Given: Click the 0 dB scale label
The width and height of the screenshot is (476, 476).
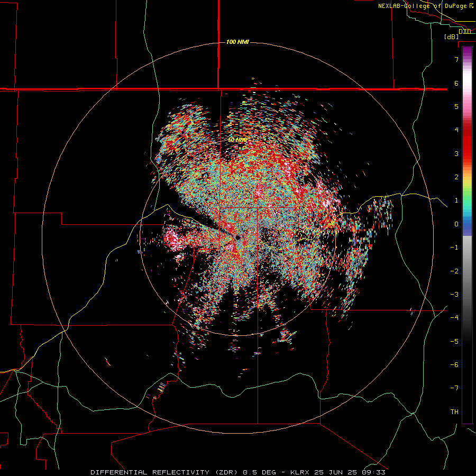Looking at the screenshot, I should tap(456, 224).
